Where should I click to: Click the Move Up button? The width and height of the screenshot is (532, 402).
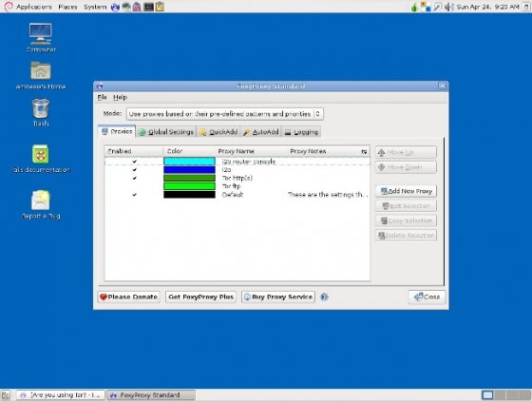(407, 152)
